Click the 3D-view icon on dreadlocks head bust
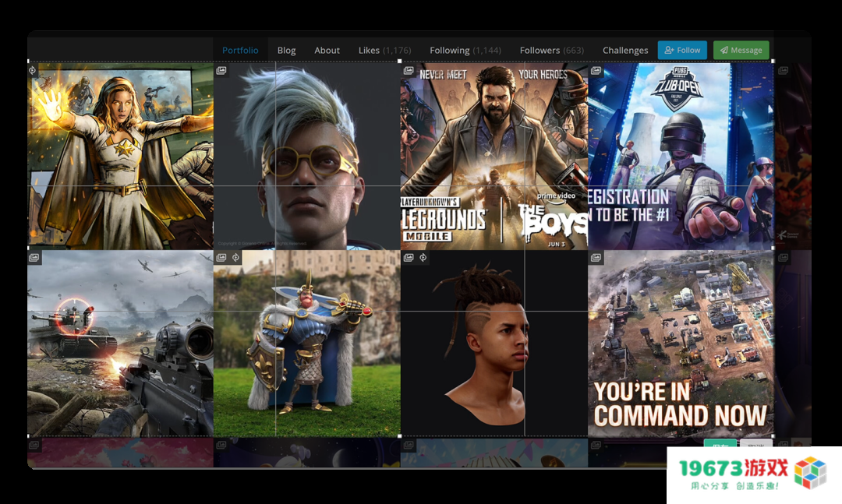 [423, 258]
